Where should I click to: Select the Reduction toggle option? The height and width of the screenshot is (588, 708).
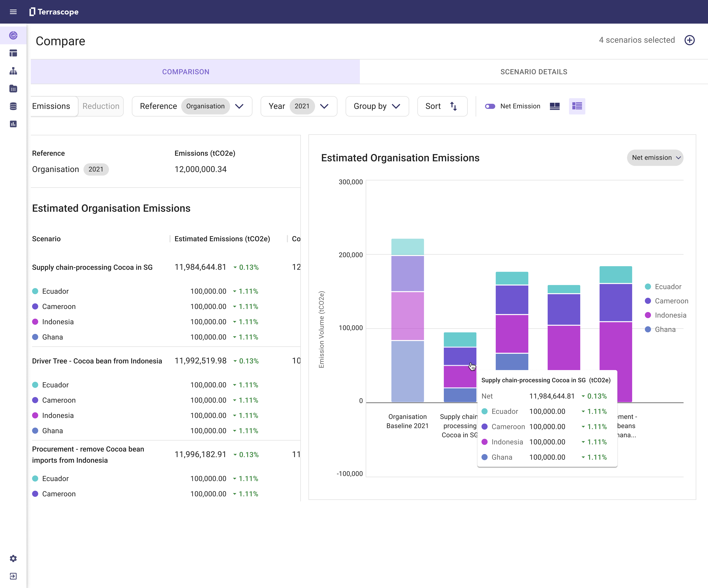point(101,106)
